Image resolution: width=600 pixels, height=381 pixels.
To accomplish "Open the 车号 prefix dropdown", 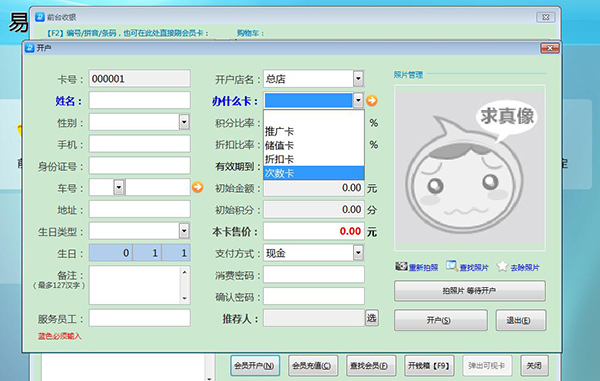I will (119, 187).
